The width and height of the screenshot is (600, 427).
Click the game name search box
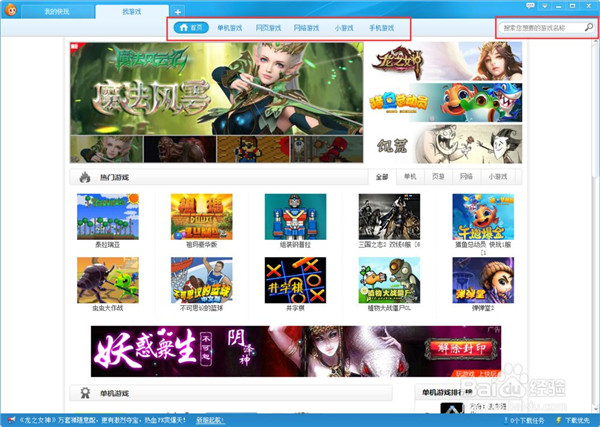tap(540, 28)
